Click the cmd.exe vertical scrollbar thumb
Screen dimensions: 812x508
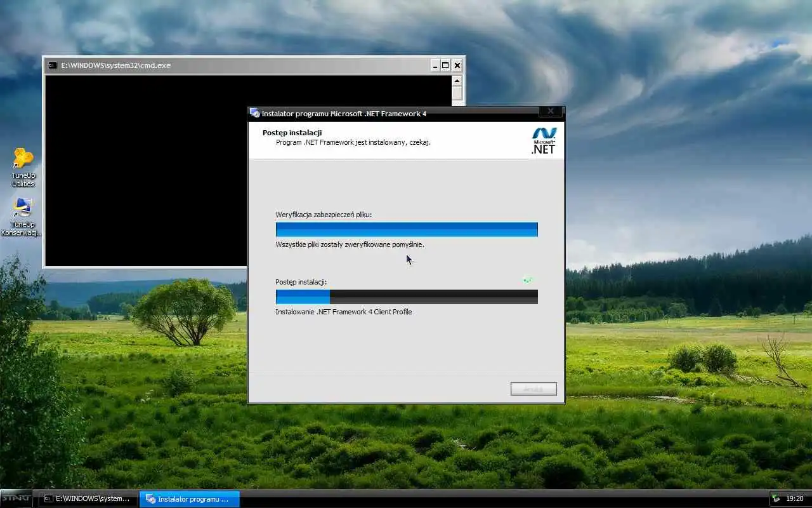click(457, 93)
